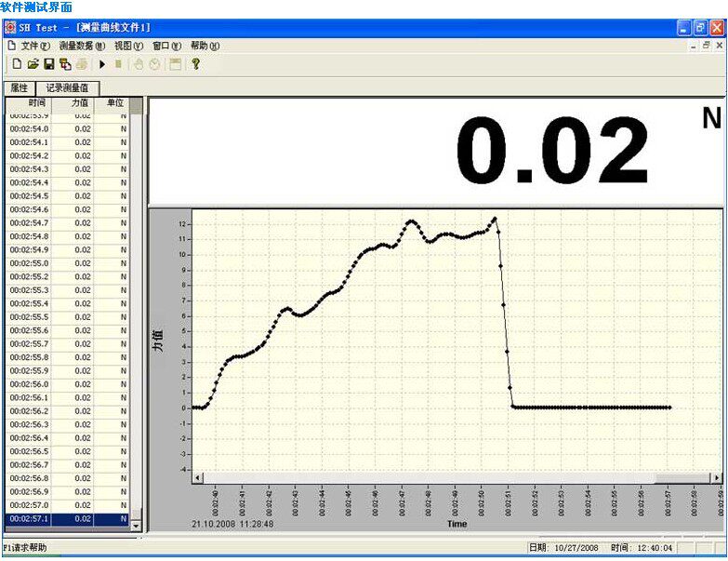The width and height of the screenshot is (728, 561).
Task: Select the row 00:02:55.9
Action: (67, 370)
